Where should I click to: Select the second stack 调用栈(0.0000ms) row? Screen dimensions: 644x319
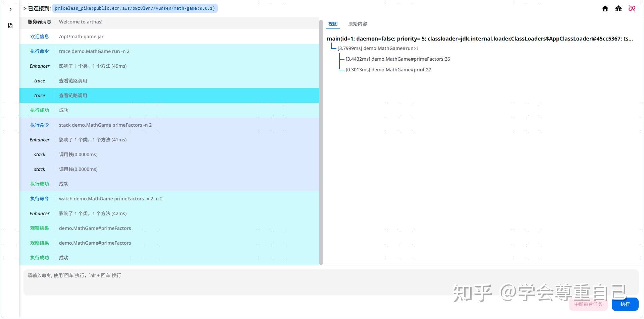[169, 169]
